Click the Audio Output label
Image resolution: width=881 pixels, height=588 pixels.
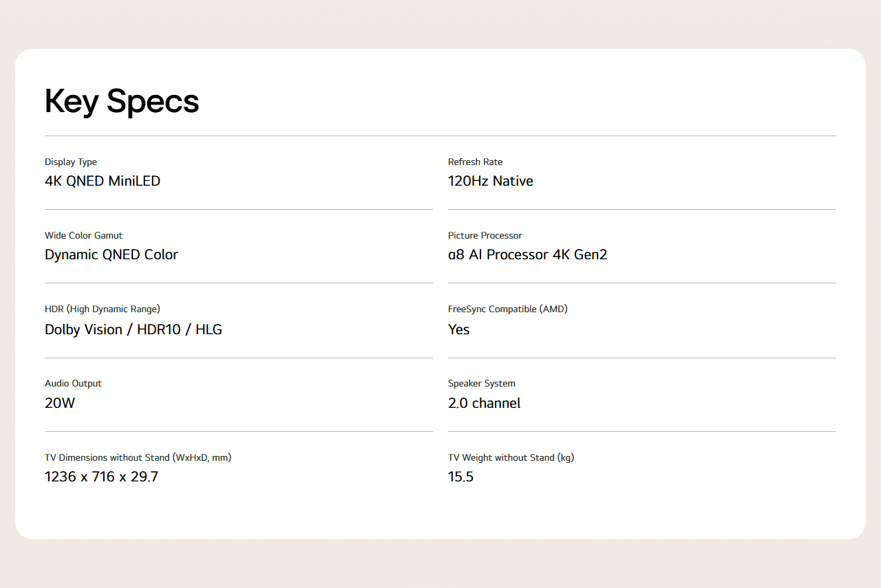pyautogui.click(x=73, y=384)
